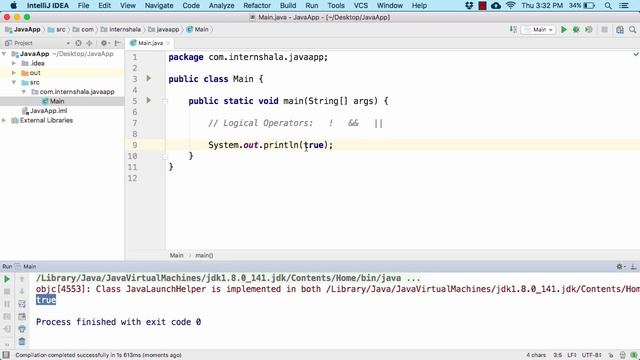640x360 pixels.
Task: Collapse the src folder
Action: point(14,82)
